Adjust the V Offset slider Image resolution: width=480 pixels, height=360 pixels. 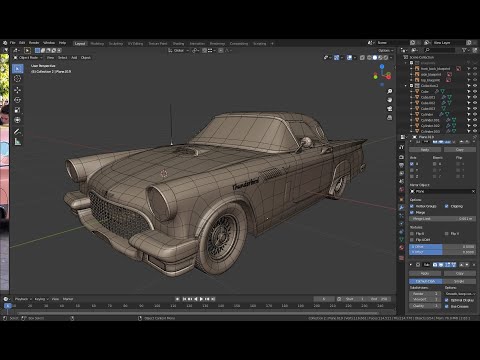(x=442, y=252)
